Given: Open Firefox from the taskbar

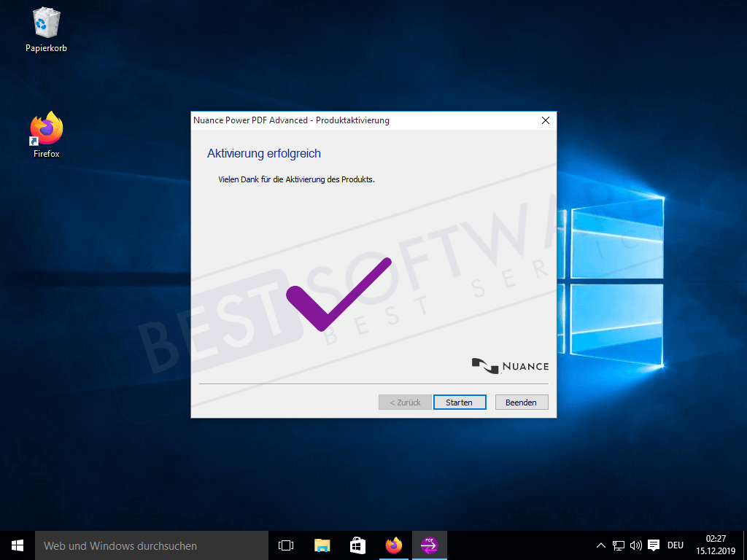Looking at the screenshot, I should tap(394, 545).
